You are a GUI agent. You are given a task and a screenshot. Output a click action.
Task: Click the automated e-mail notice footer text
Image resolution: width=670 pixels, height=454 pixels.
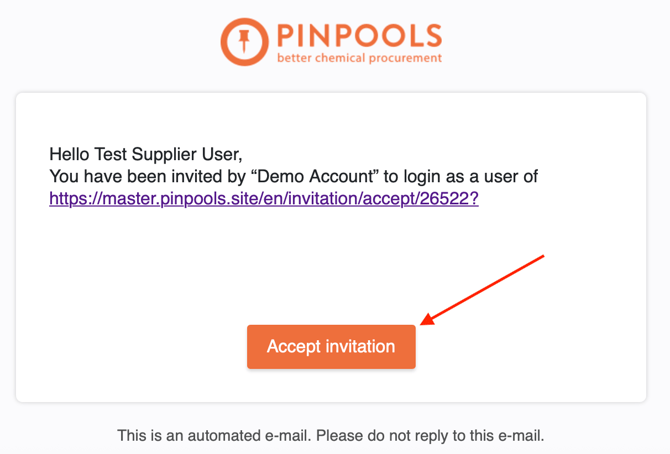[330, 436]
